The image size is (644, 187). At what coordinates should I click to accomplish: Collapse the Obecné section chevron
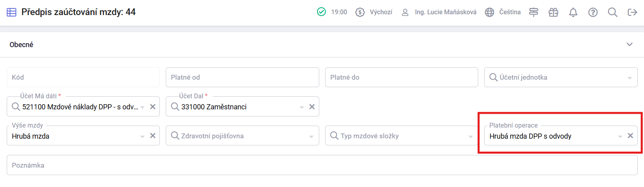[x=629, y=44]
